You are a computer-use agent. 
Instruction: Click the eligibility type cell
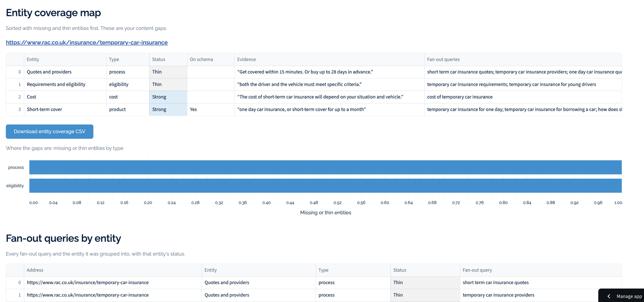click(128, 85)
